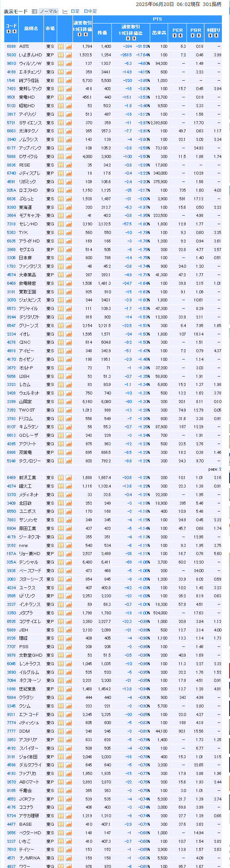The image size is (230, 868).
Task: Open chart icon for いよぎんHD row
Action: 68,55
